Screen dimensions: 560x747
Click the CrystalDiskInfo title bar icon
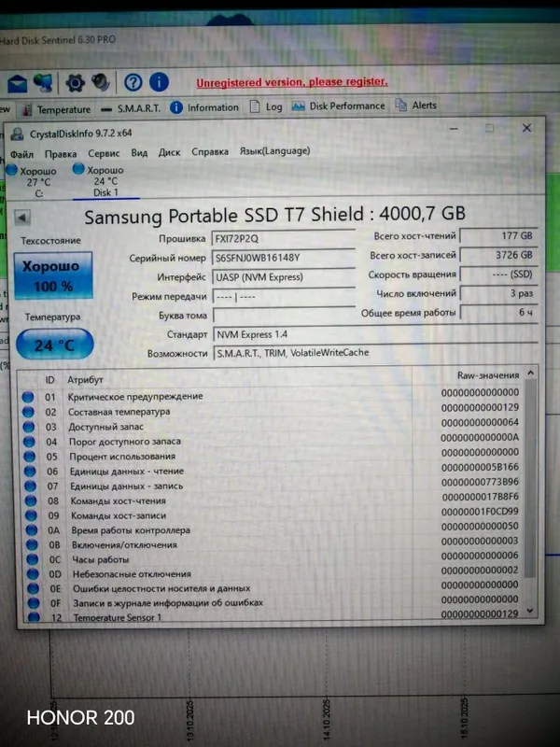click(17, 134)
